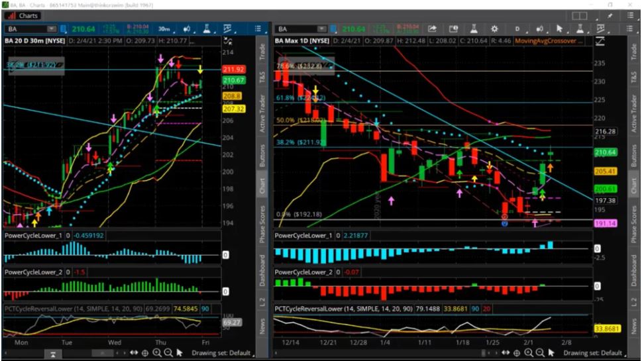Open left Drawing set: Default menu

click(222, 353)
